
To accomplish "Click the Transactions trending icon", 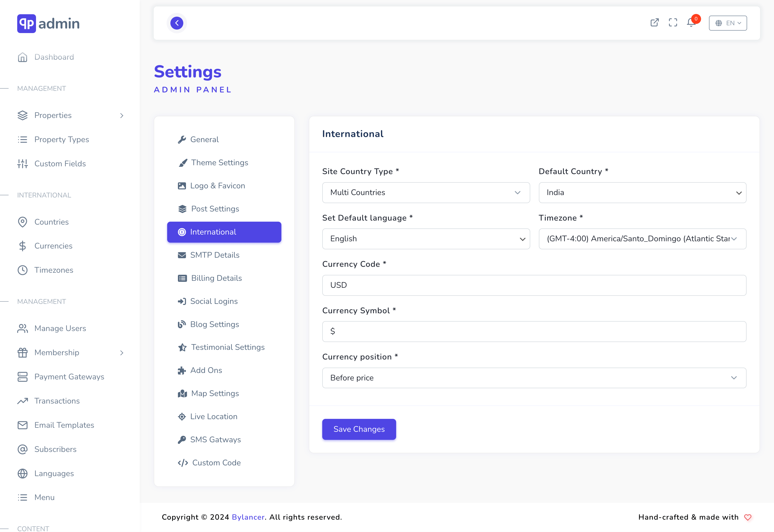I will coord(22,401).
